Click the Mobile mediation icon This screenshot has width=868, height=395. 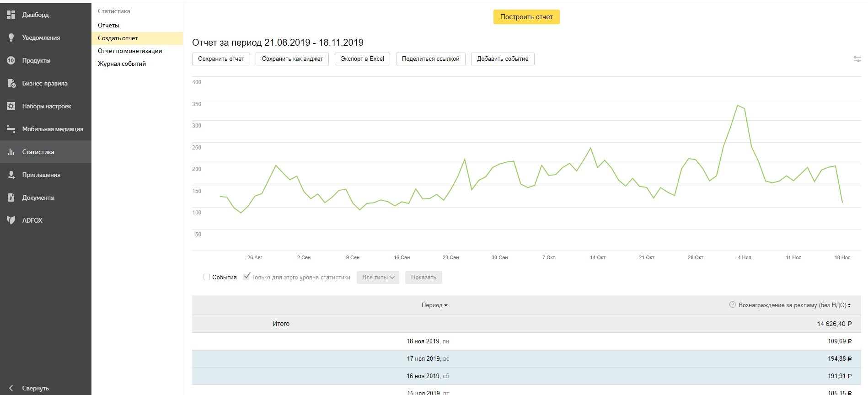click(x=11, y=129)
